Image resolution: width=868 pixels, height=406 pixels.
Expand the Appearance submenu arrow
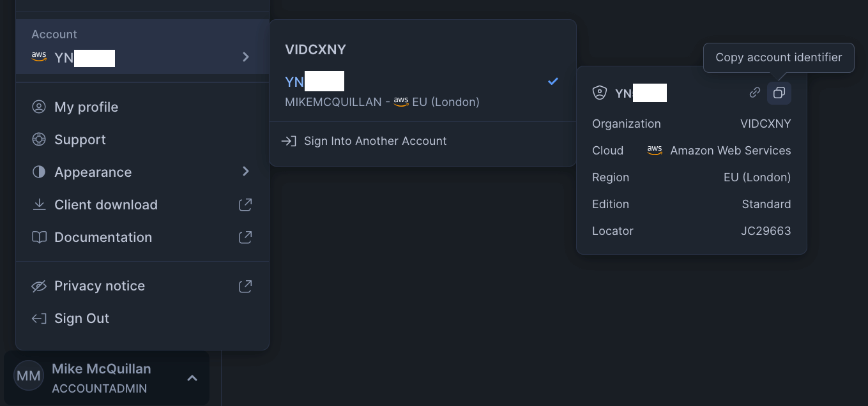246,172
